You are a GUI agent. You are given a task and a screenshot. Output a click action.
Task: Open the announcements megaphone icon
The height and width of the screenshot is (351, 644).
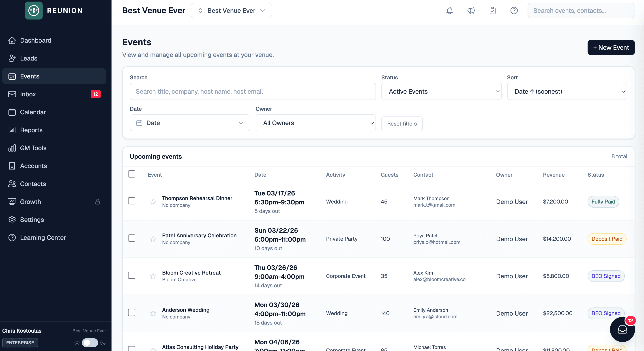(471, 11)
